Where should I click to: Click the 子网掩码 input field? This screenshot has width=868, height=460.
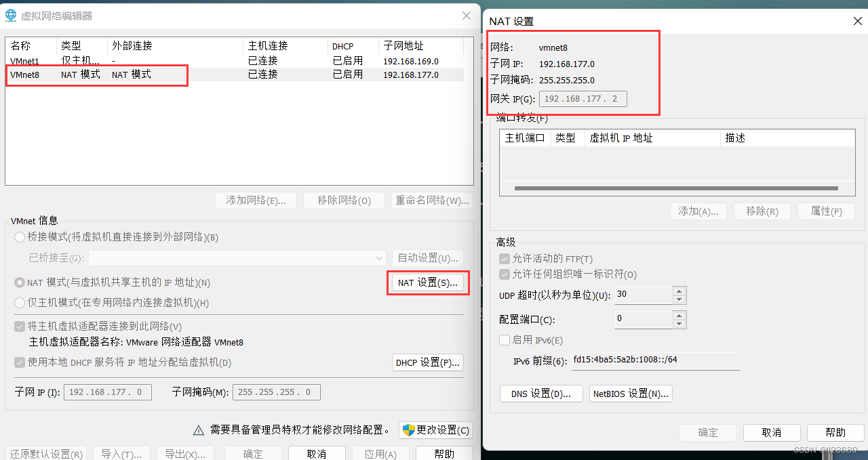click(276, 392)
